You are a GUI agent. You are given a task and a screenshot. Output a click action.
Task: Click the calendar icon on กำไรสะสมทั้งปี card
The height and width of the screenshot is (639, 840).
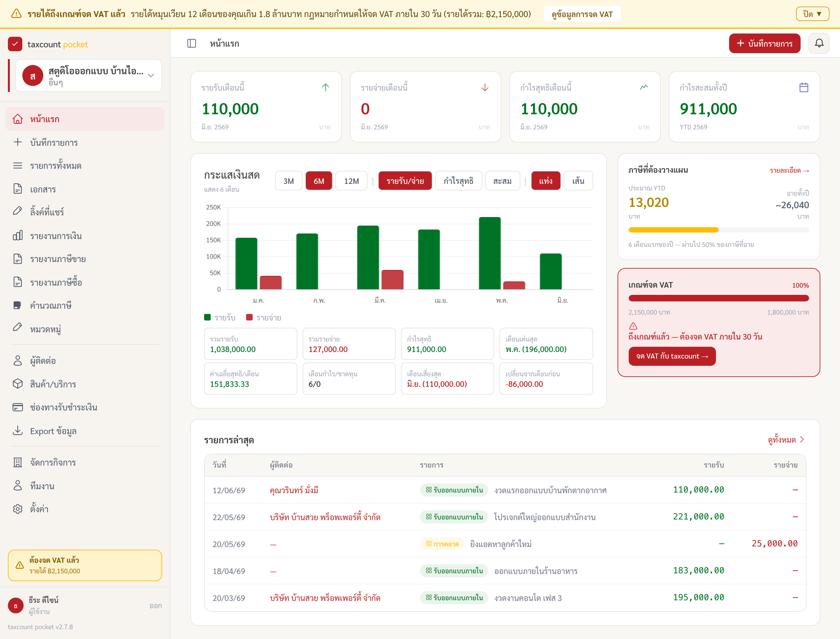point(804,87)
